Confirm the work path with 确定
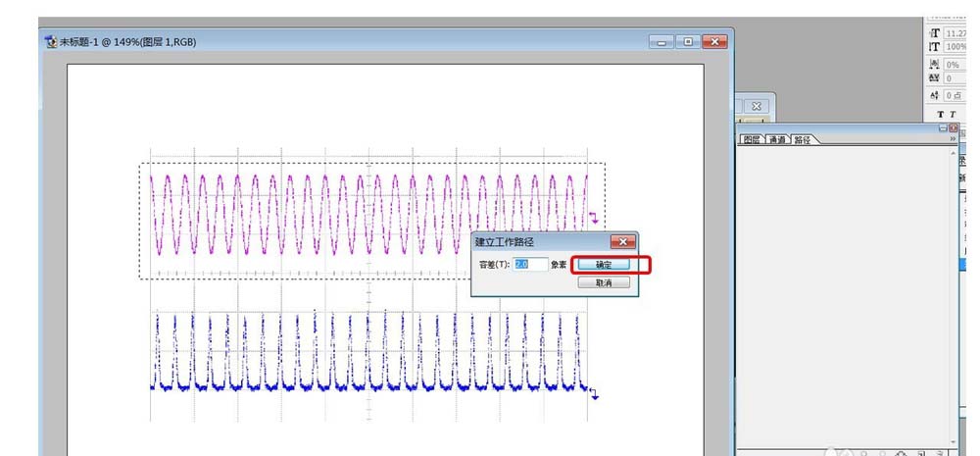The image size is (980, 456). 603,265
